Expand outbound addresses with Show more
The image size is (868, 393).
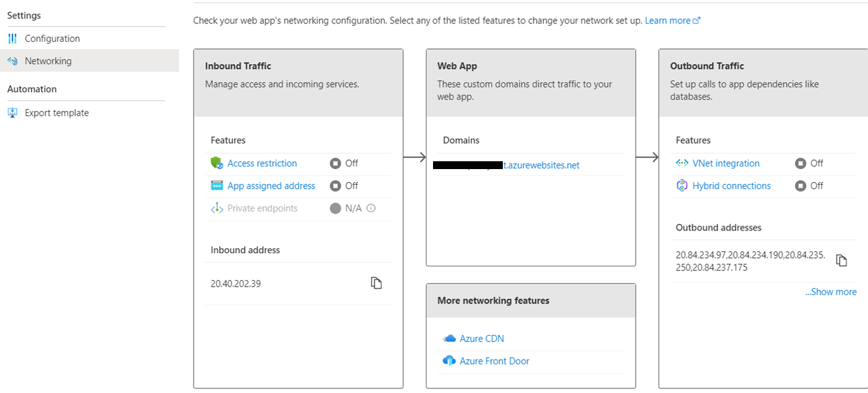pyautogui.click(x=831, y=292)
